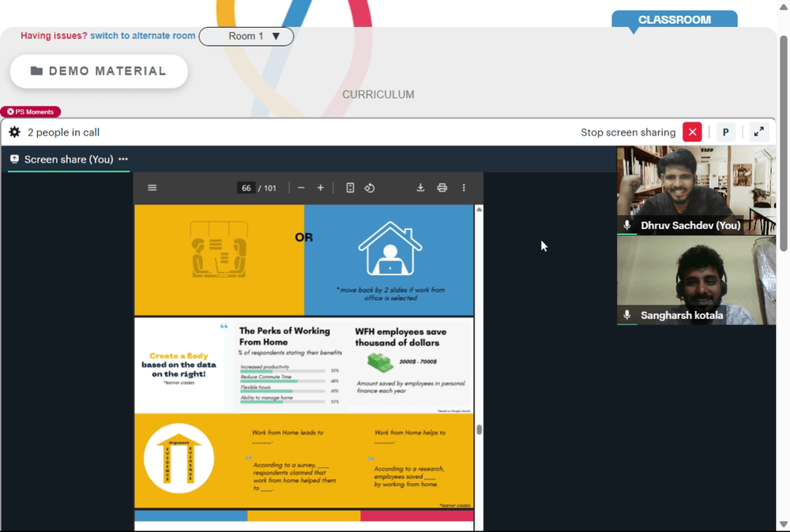This screenshot has width=790, height=532.
Task: Click the P button in call bar
Action: 725,133
